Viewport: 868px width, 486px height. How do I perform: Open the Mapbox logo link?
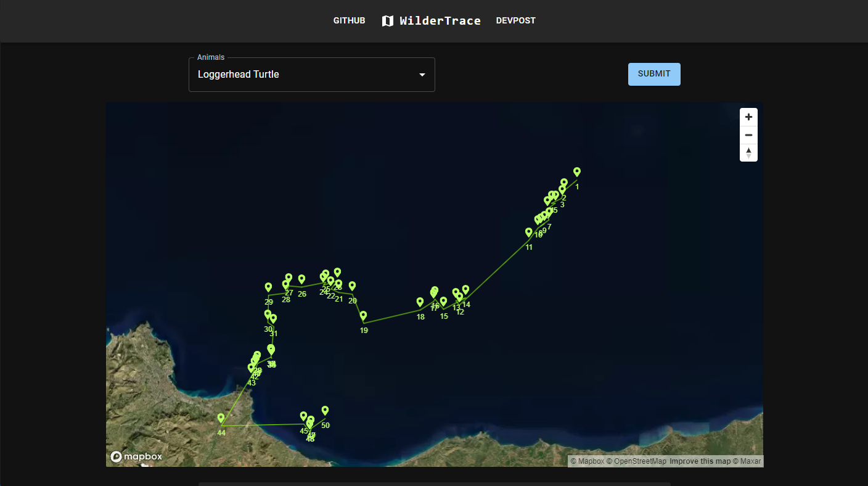[136, 457]
